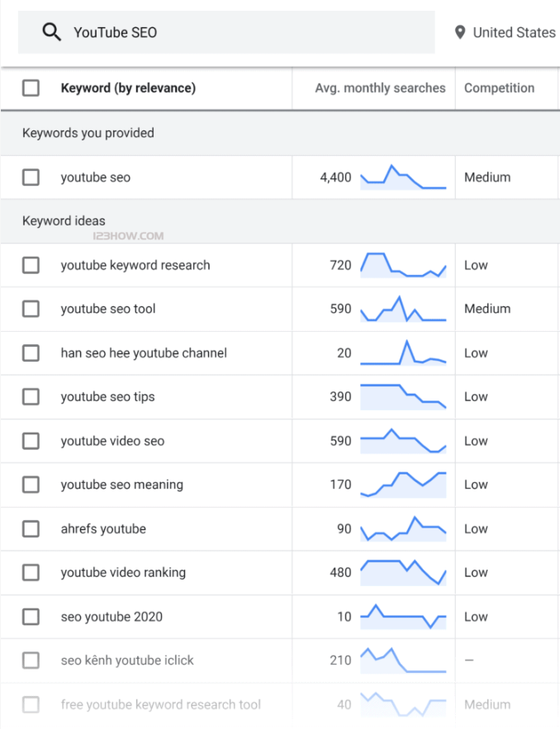Click the youtube video ranking keyword text
The height and width of the screenshot is (729, 560).
pos(123,572)
